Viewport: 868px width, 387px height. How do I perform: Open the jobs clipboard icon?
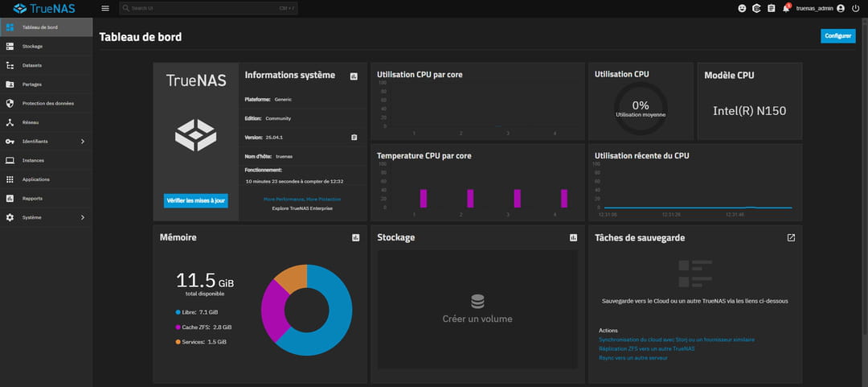coord(771,8)
